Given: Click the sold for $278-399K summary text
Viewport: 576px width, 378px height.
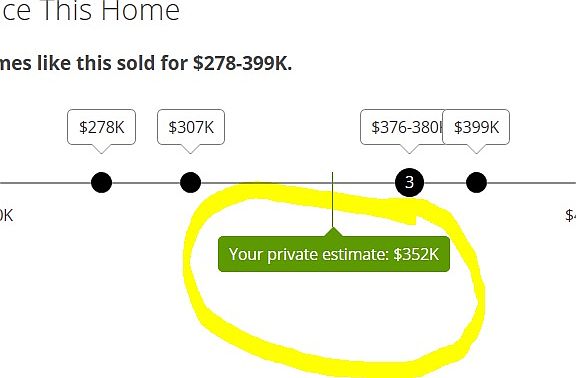Looking at the screenshot, I should (146, 63).
